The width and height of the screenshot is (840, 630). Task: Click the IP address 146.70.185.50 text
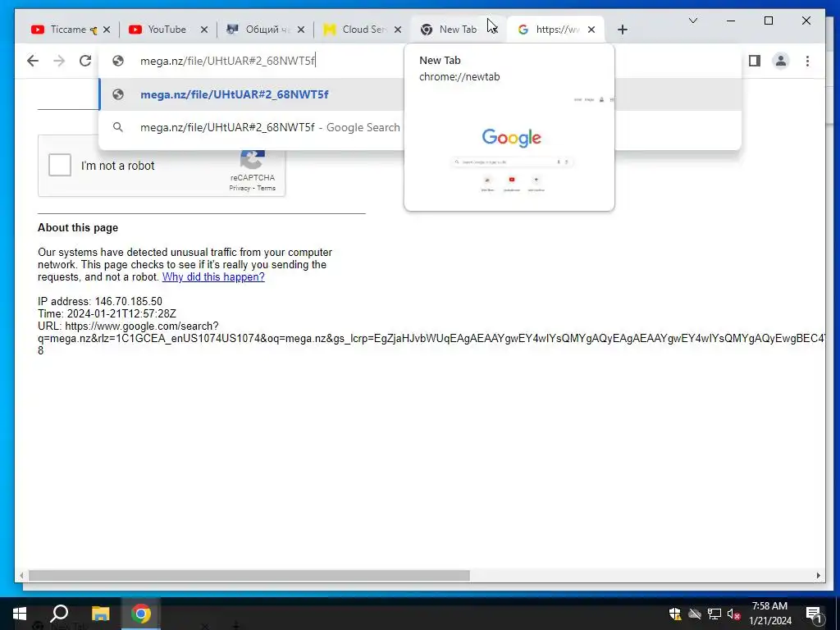(99, 302)
